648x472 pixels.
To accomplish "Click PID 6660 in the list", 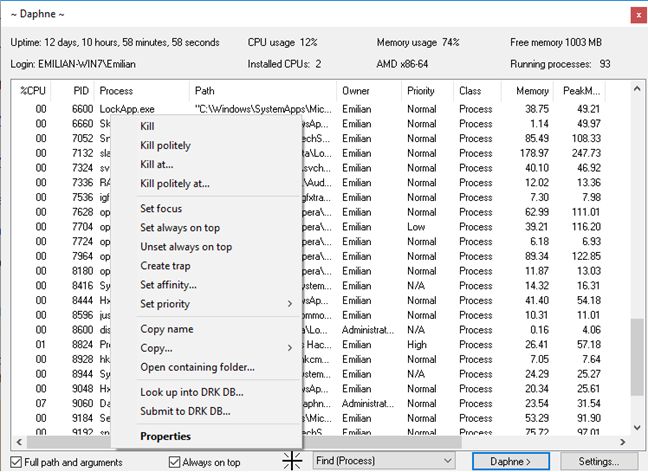I will (83, 124).
